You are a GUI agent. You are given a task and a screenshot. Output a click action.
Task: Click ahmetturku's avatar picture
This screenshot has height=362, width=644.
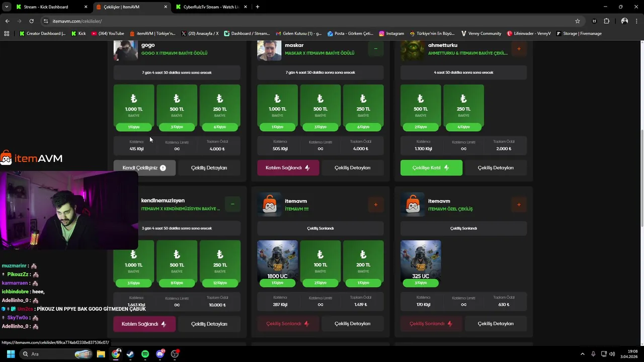[413, 50]
